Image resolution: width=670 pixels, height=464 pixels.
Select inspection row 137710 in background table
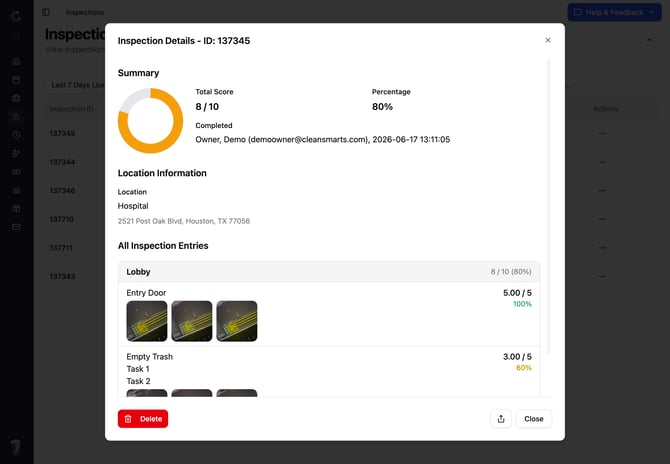point(62,219)
